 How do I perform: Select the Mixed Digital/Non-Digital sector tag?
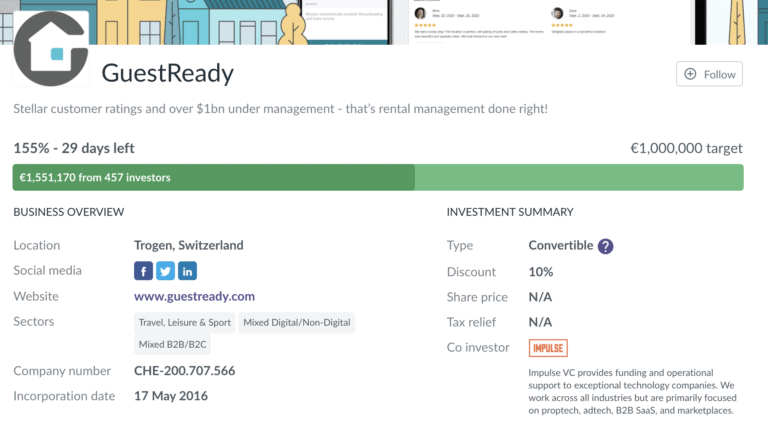click(x=297, y=322)
